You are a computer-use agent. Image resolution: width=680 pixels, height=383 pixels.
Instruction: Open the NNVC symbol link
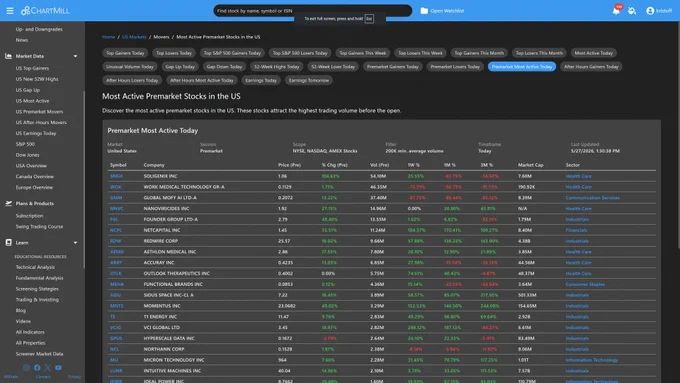pyautogui.click(x=117, y=209)
